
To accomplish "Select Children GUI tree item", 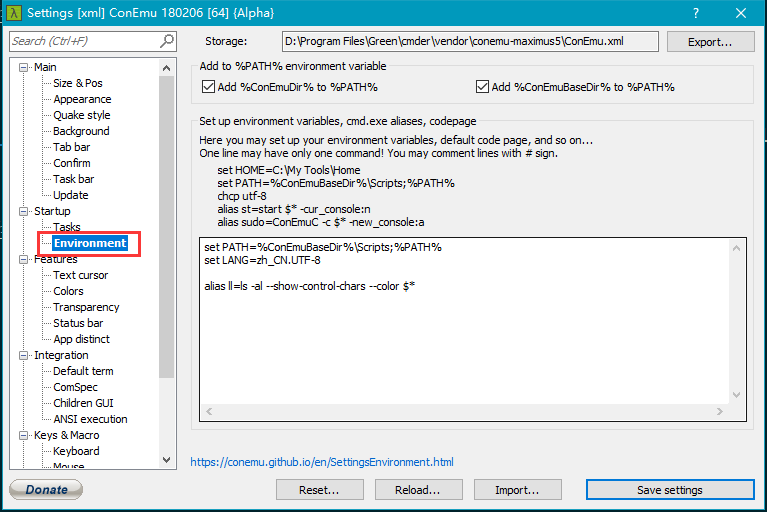I will click(83, 403).
